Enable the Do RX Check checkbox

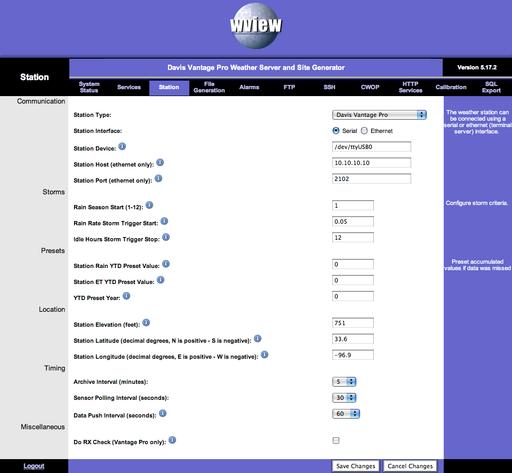coord(336,440)
